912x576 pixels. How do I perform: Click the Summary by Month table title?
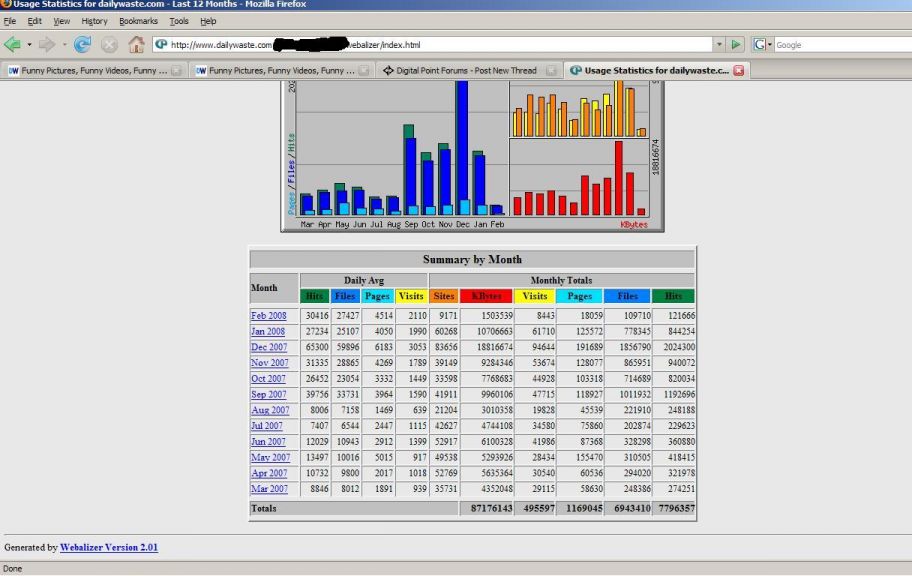[x=472, y=259]
